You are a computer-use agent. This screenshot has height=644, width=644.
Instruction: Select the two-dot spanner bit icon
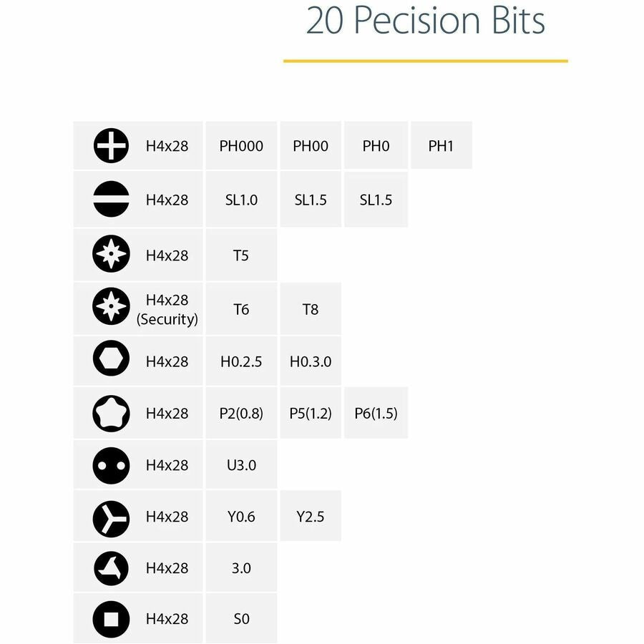pyautogui.click(x=111, y=465)
